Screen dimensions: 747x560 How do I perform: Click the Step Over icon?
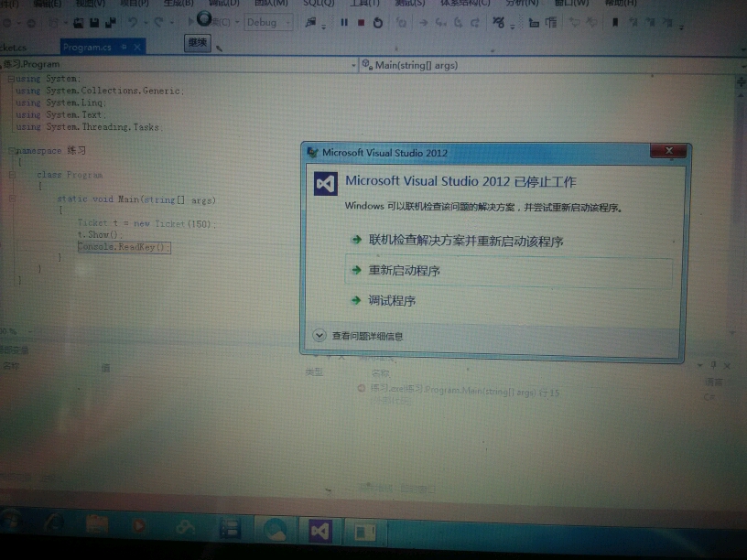(459, 22)
